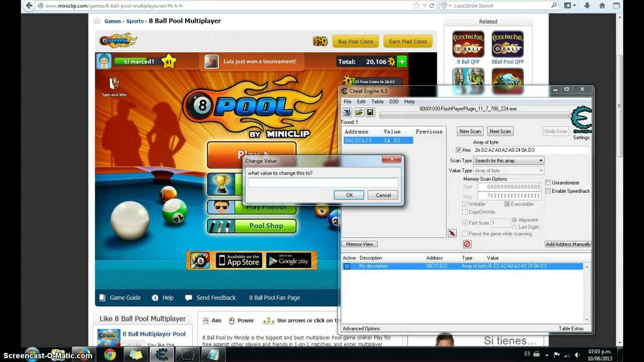644x362 pixels.
Task: Click the App Store badge
Action: tap(238, 260)
